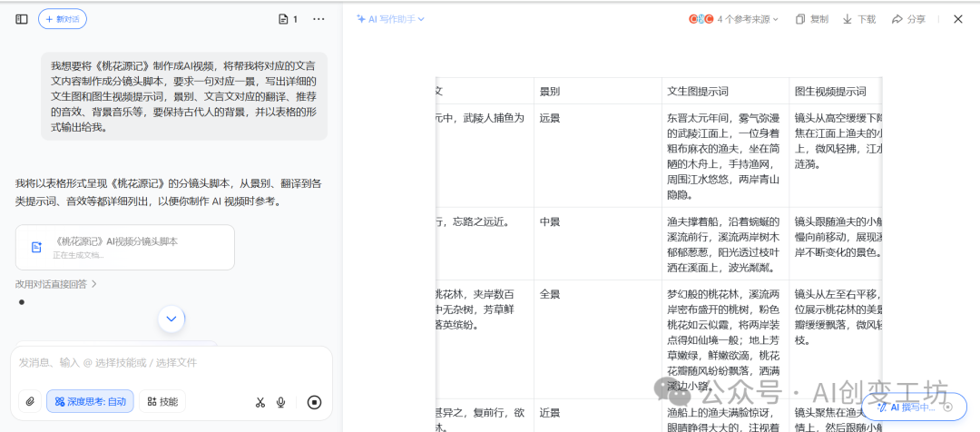Click the cell starting 东晋太元年间
The height and width of the screenshot is (432, 980).
725,156
